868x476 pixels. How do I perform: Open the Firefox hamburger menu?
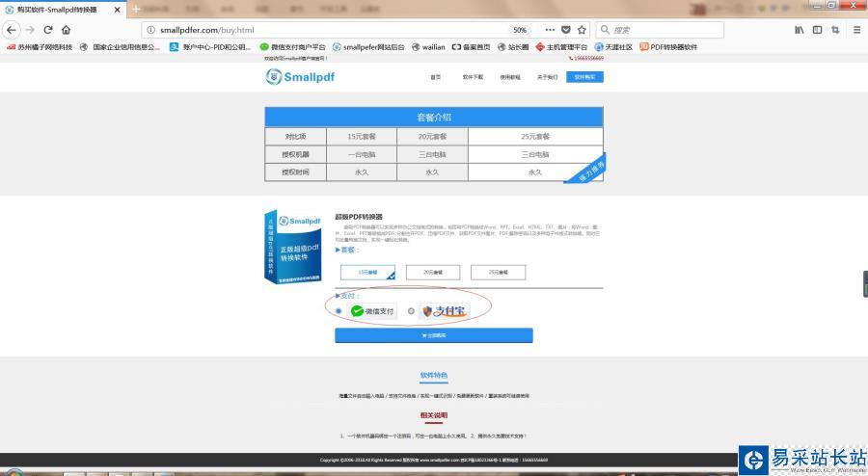856,30
